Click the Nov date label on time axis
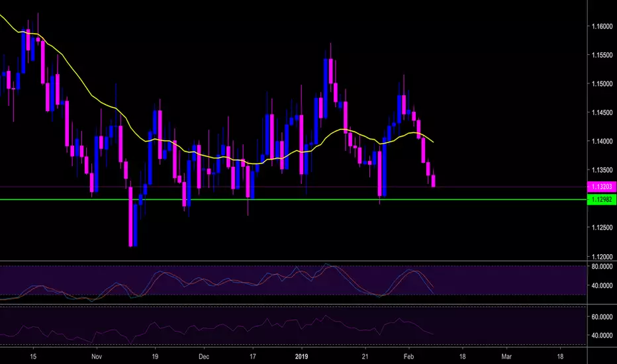The image size is (617, 364). [x=97, y=357]
